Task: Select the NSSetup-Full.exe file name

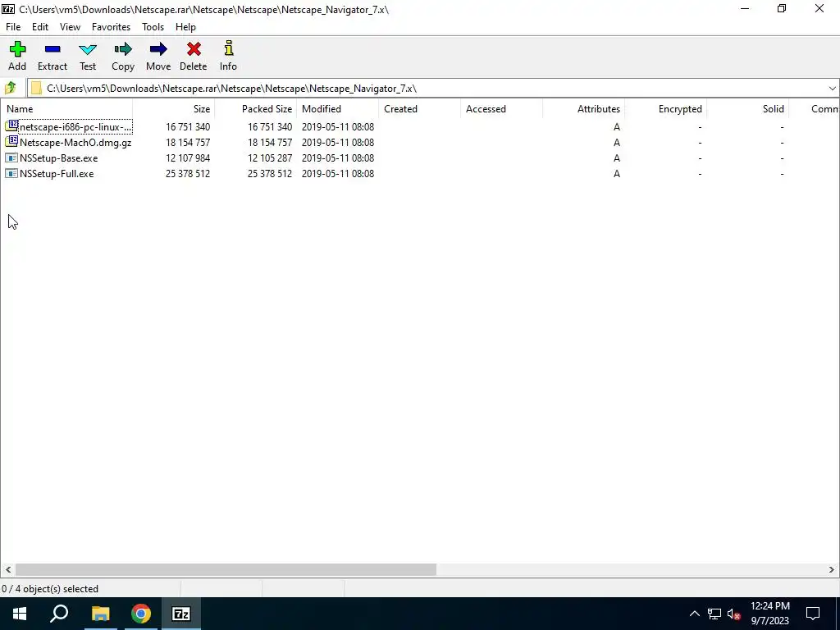Action: (57, 174)
